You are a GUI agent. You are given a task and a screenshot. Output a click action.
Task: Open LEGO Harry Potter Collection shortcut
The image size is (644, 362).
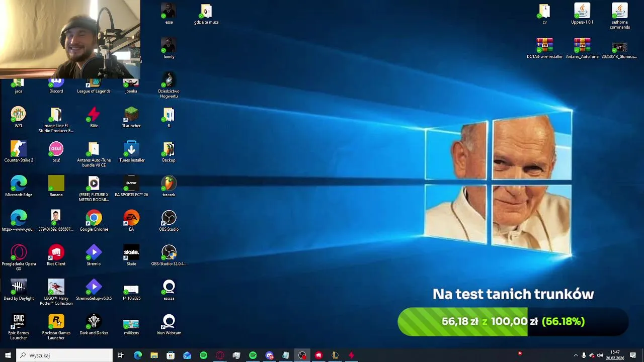[56, 292]
